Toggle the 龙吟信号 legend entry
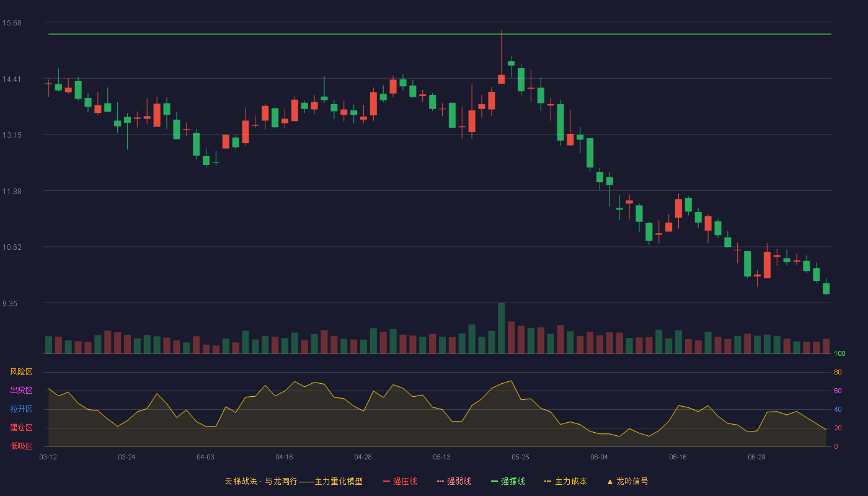The width and height of the screenshot is (868, 496). 627,481
